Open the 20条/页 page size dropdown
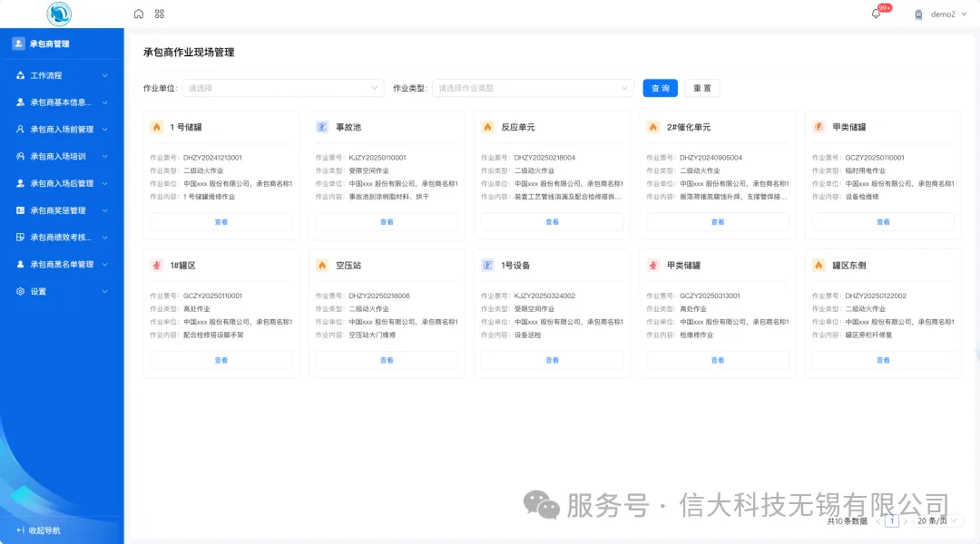 pyautogui.click(x=936, y=521)
